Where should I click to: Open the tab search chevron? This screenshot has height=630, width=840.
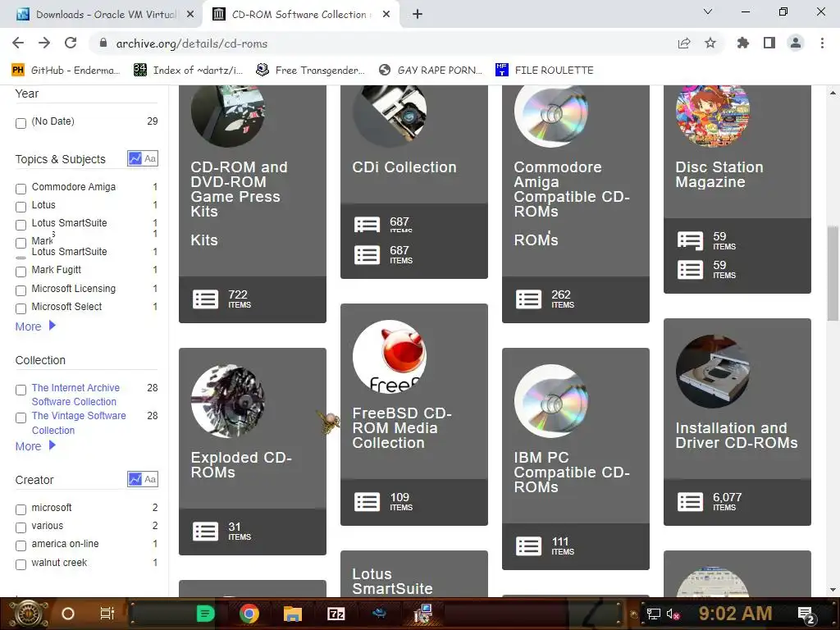(x=707, y=11)
